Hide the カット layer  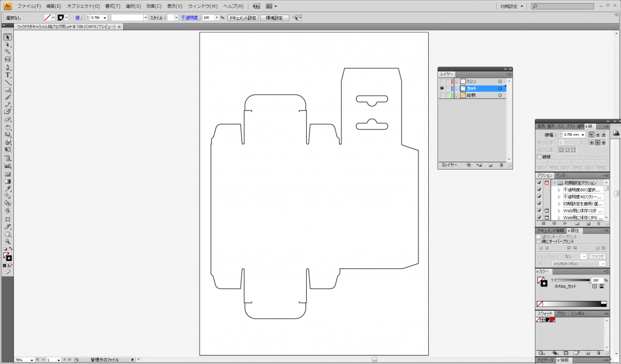(x=441, y=88)
